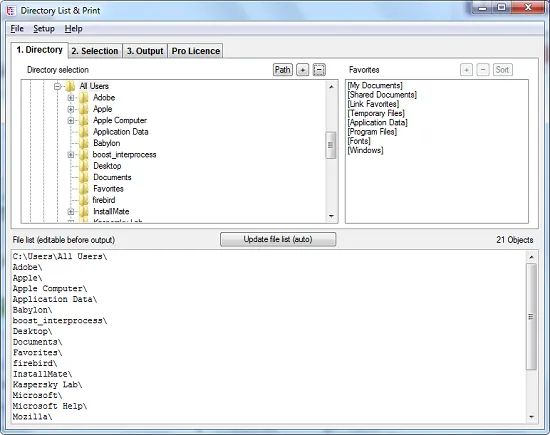
Task: Expand the Apple folder node
Action: [71, 109]
